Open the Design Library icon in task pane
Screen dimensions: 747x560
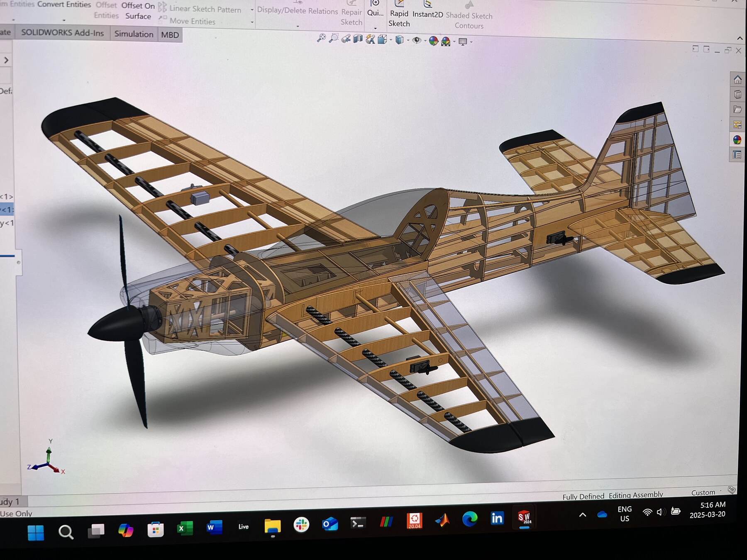click(x=737, y=94)
